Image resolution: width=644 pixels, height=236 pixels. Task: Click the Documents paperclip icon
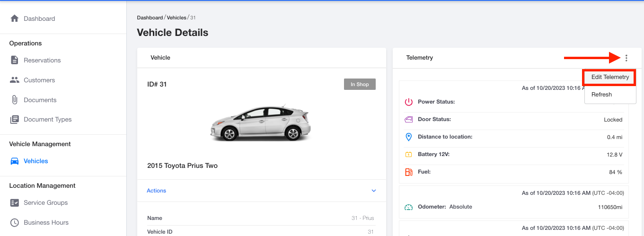(x=15, y=100)
